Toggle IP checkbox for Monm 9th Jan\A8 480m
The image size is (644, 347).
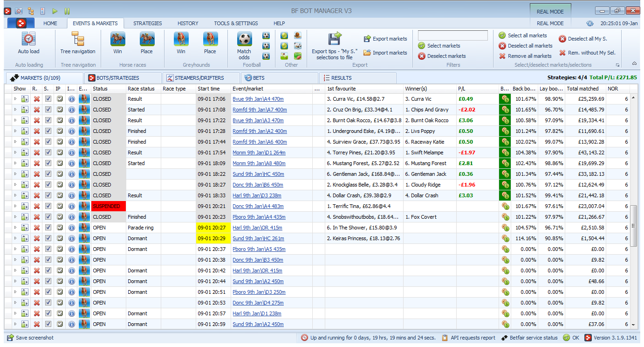pos(60,163)
